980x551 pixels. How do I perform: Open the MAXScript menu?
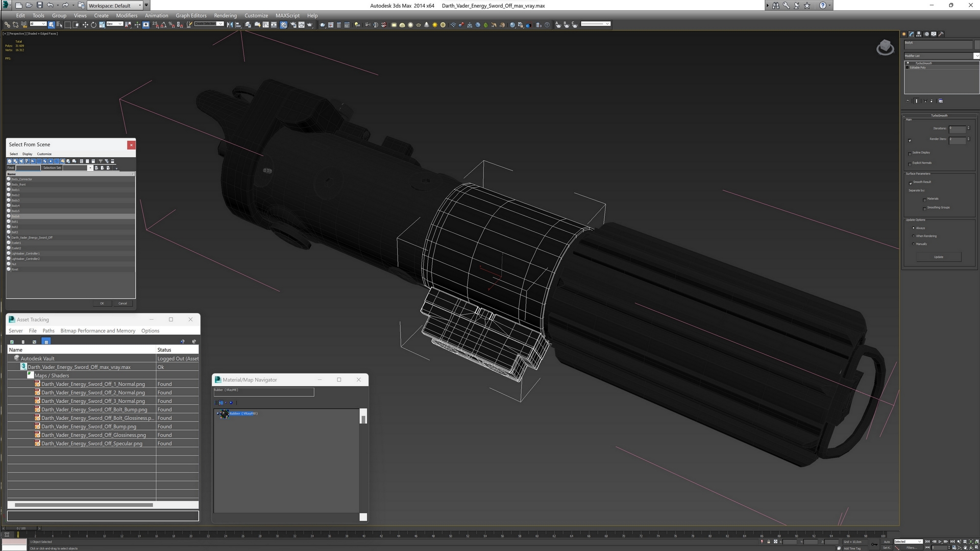287,15
